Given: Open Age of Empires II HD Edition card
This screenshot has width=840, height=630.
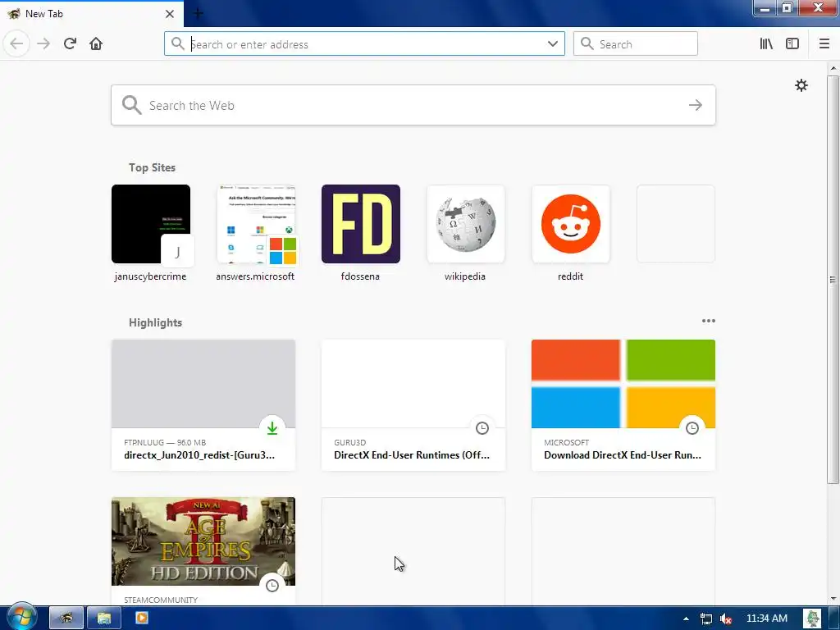Looking at the screenshot, I should pos(203,550).
